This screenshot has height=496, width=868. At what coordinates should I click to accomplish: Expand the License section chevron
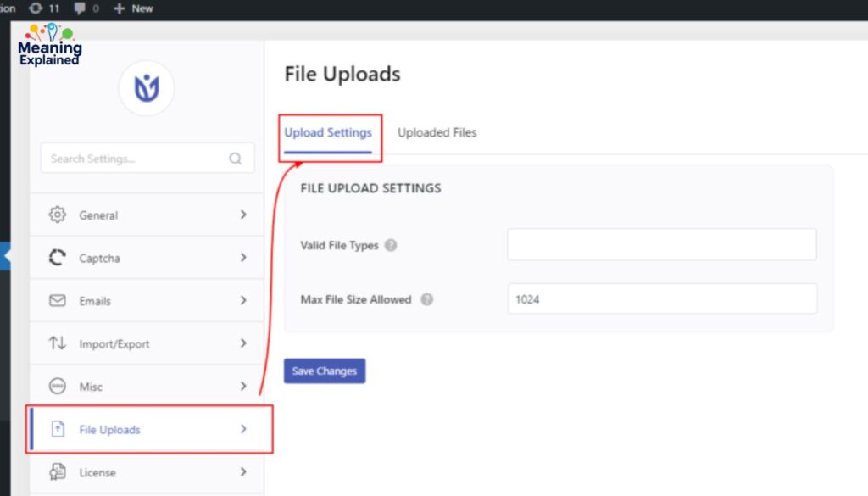tap(244, 472)
